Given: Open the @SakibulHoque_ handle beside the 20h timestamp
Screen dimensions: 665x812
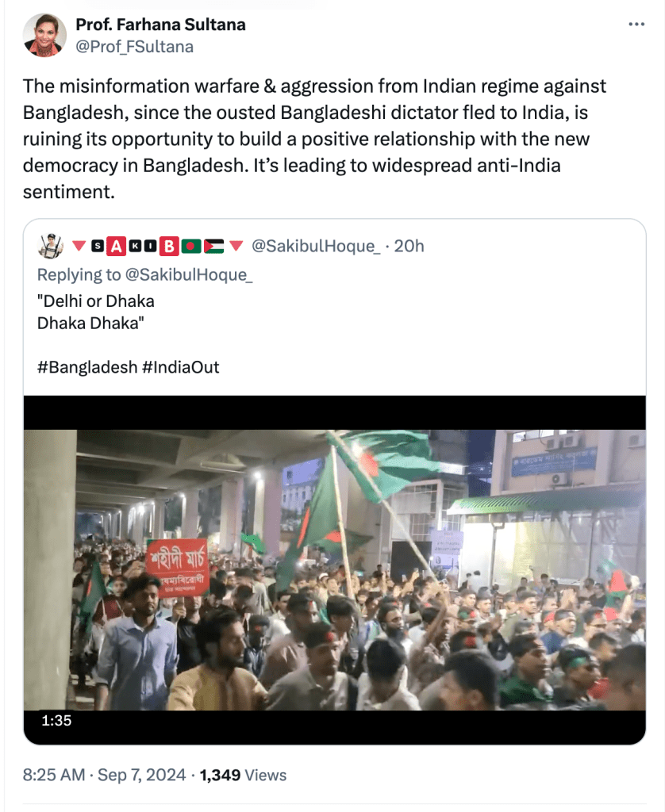Looking at the screenshot, I should click(x=316, y=247).
